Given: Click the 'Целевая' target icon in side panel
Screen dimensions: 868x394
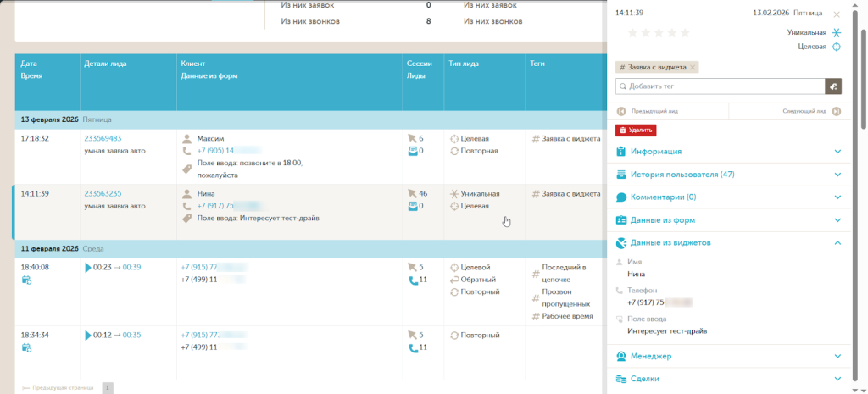Looking at the screenshot, I should click(837, 47).
